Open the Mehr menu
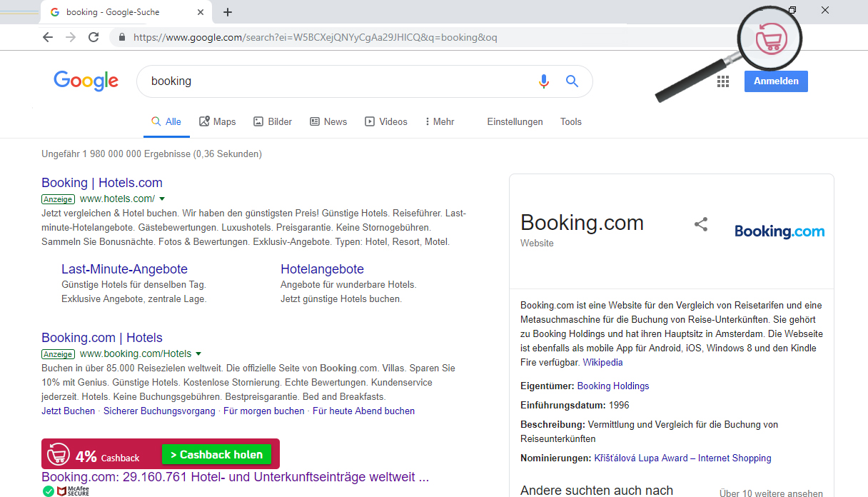868x497 pixels. click(440, 122)
